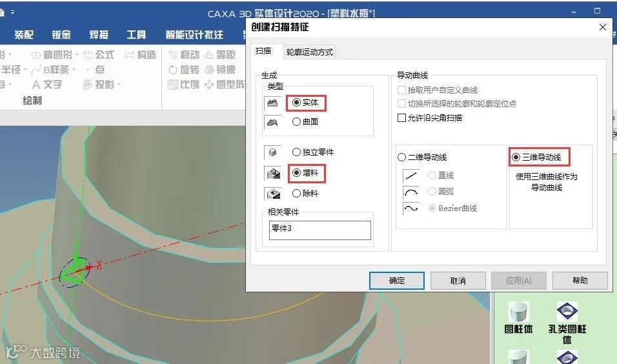Switch to the 扫描 tab
The image size is (617, 364).
point(263,51)
